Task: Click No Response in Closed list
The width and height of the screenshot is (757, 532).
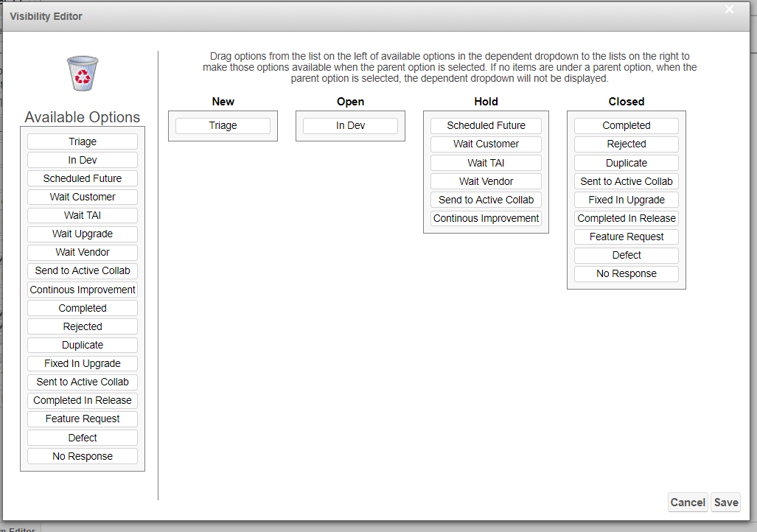Action: (626, 273)
